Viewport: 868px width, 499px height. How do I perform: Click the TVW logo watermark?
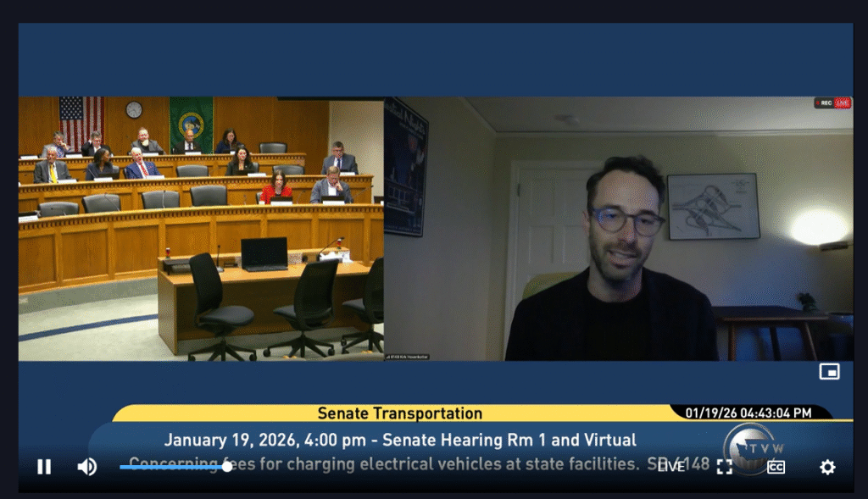click(x=748, y=443)
